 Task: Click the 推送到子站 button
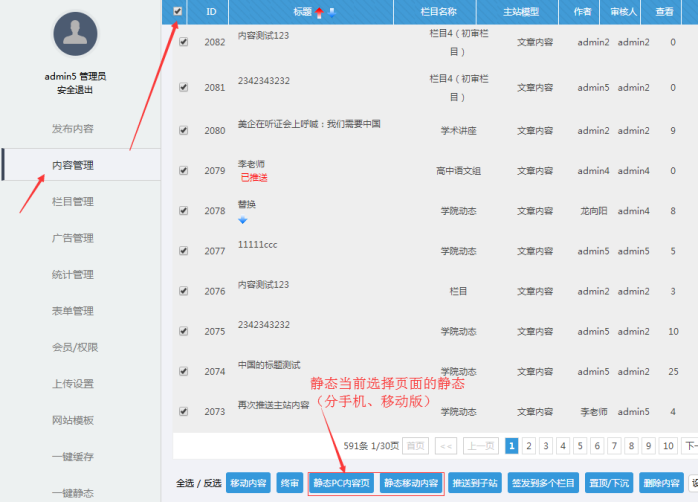click(x=475, y=483)
